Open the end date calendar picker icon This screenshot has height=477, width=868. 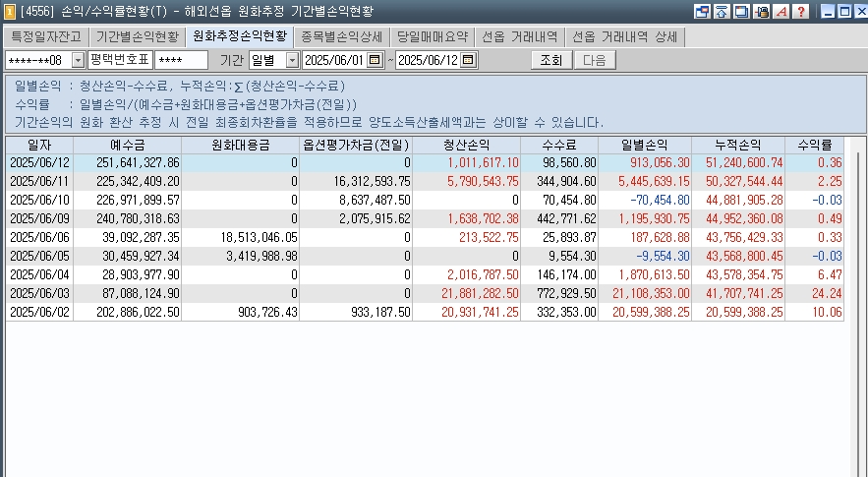click(468, 60)
